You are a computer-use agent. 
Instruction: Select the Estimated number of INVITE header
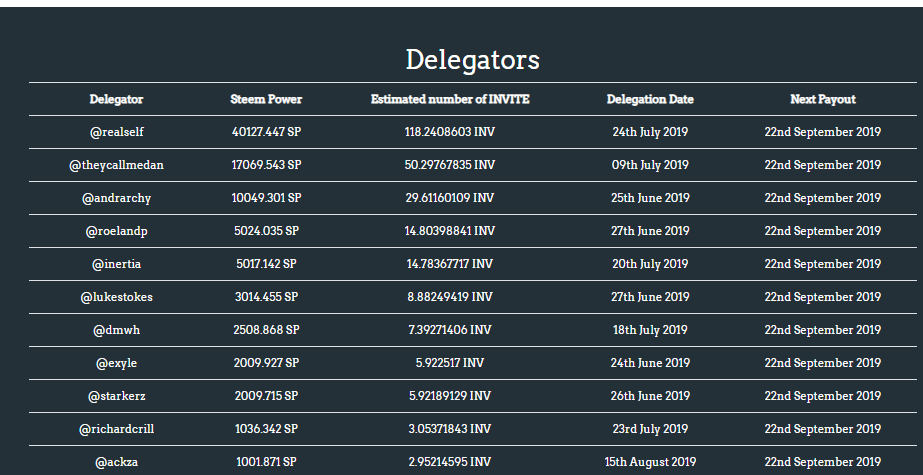pos(450,99)
